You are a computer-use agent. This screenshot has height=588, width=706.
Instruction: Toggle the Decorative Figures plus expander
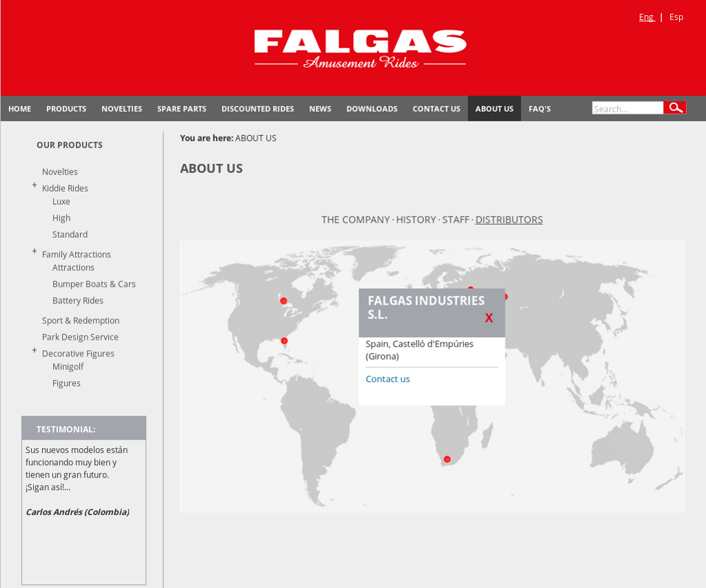pyautogui.click(x=34, y=351)
